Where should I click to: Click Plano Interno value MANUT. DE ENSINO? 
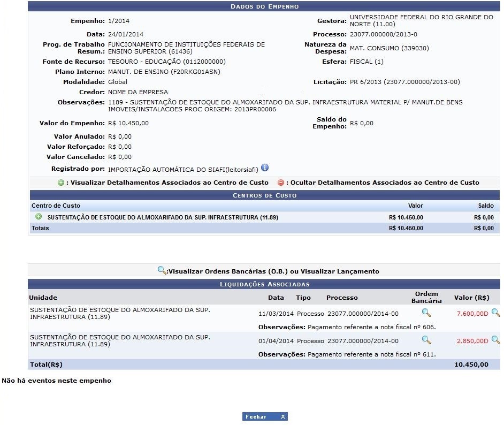[x=164, y=72]
